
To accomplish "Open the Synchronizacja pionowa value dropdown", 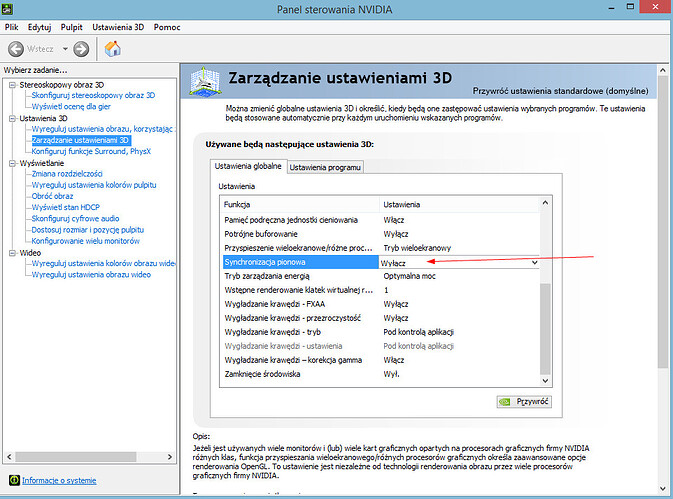I will tap(534, 262).
